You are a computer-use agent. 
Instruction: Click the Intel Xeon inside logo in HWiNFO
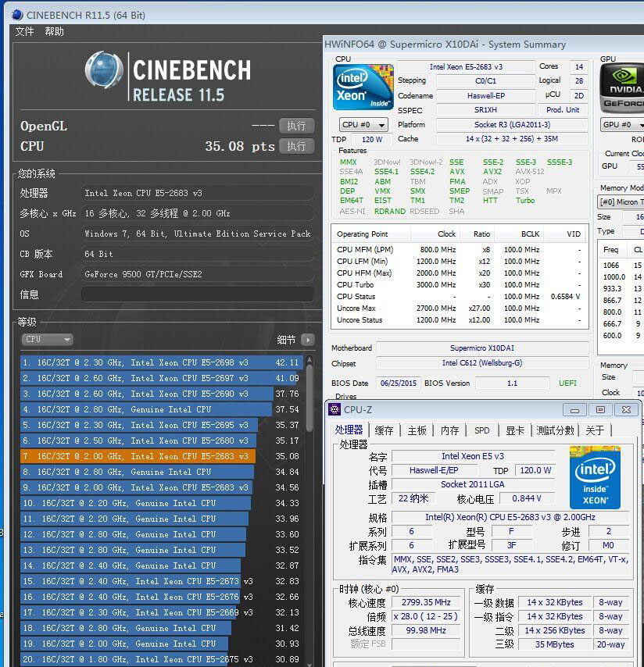(x=363, y=87)
